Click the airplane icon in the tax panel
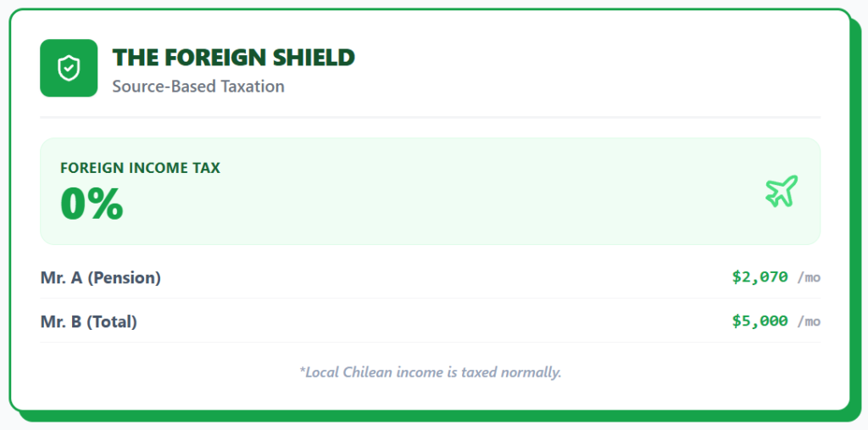 (x=782, y=191)
